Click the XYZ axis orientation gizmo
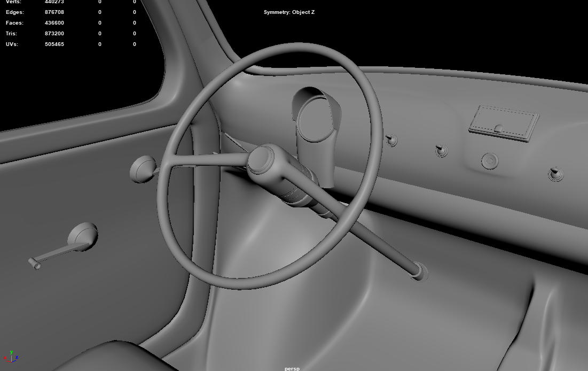588x371 pixels. click(x=11, y=357)
